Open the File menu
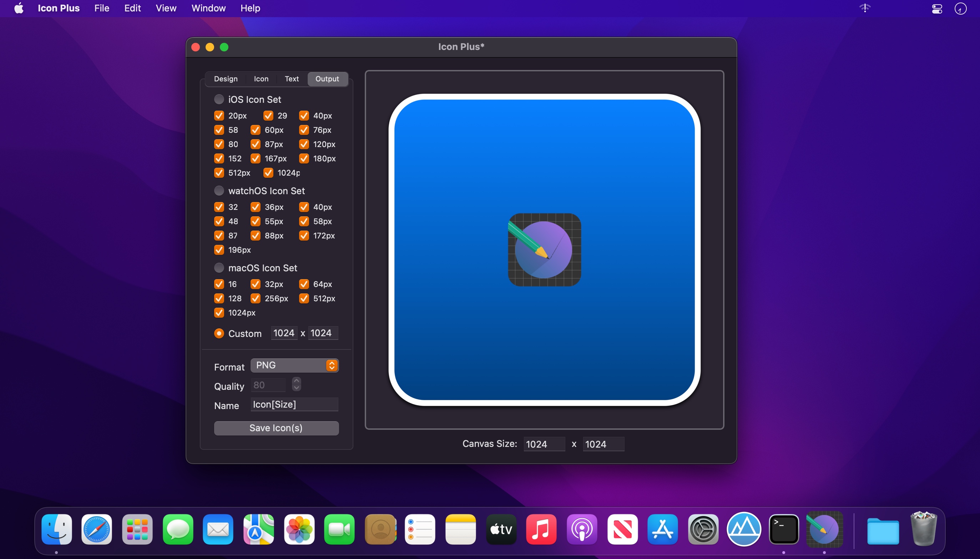This screenshot has width=980, height=559. tap(102, 8)
